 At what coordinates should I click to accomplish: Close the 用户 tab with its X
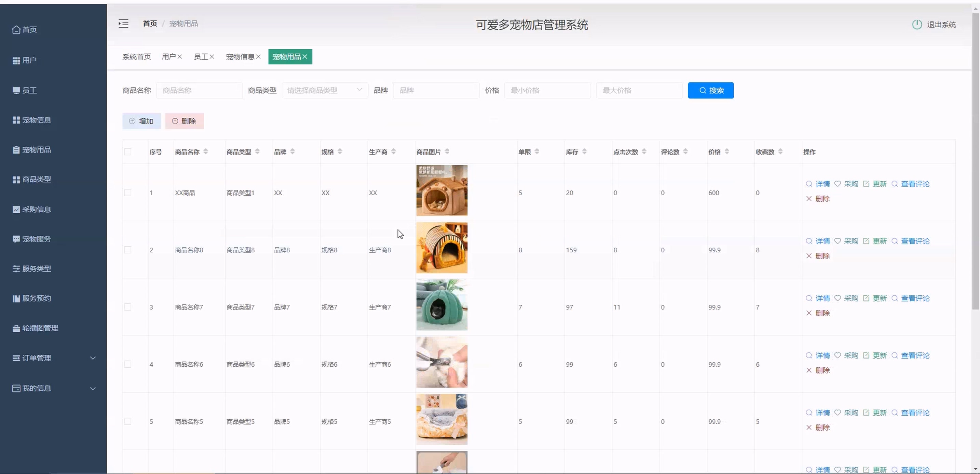pyautogui.click(x=180, y=57)
